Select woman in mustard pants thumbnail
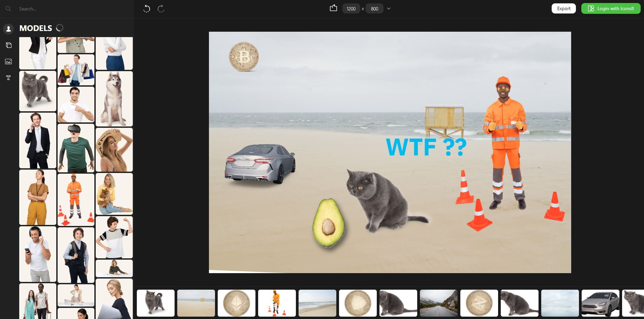 pyautogui.click(x=38, y=197)
